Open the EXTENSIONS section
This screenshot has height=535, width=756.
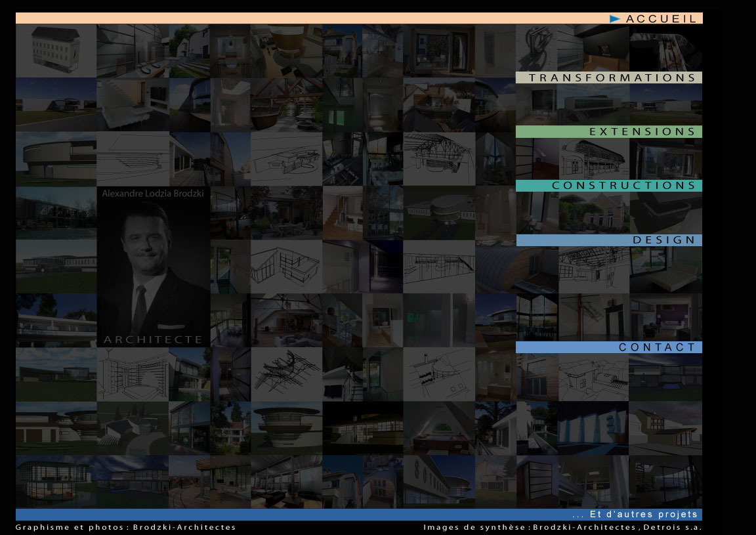tap(642, 132)
